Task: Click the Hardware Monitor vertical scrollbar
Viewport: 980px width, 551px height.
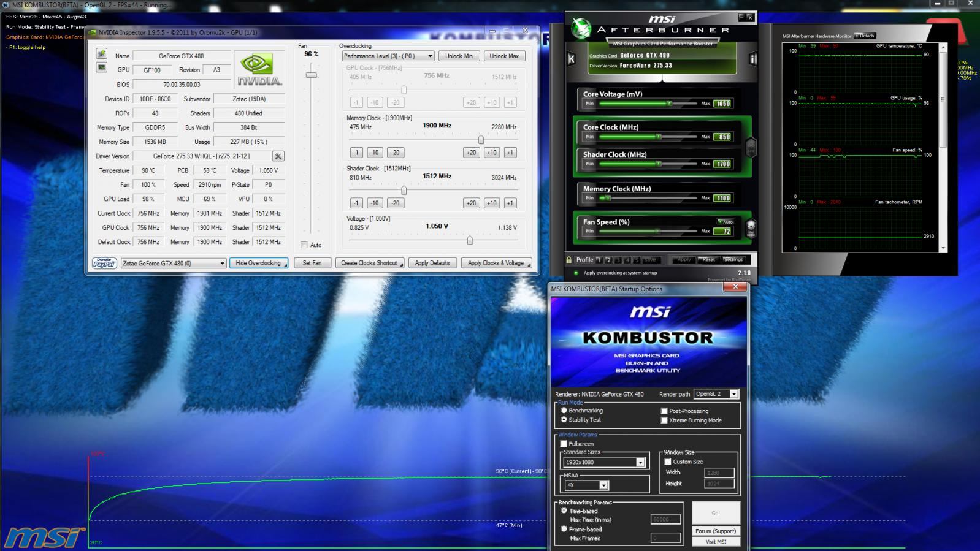Action: pyautogui.click(x=943, y=147)
